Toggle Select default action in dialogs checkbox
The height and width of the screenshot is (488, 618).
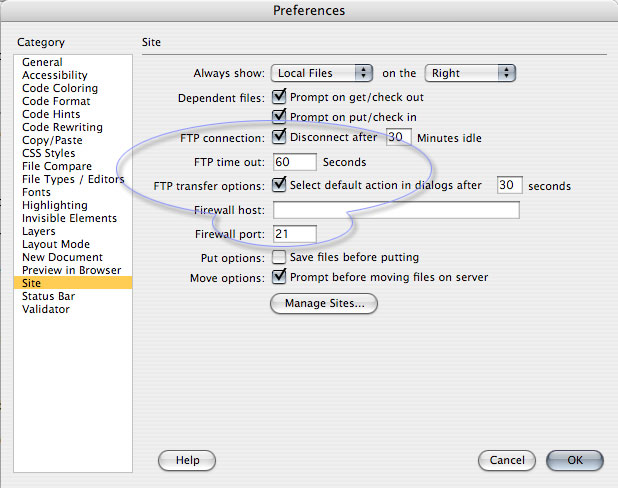[279, 185]
